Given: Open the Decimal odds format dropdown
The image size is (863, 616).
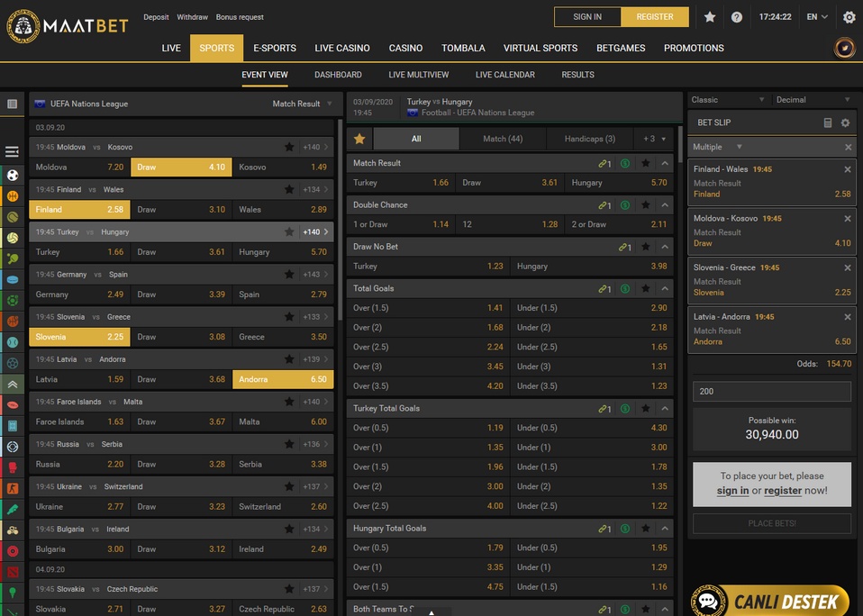Looking at the screenshot, I should [x=812, y=100].
